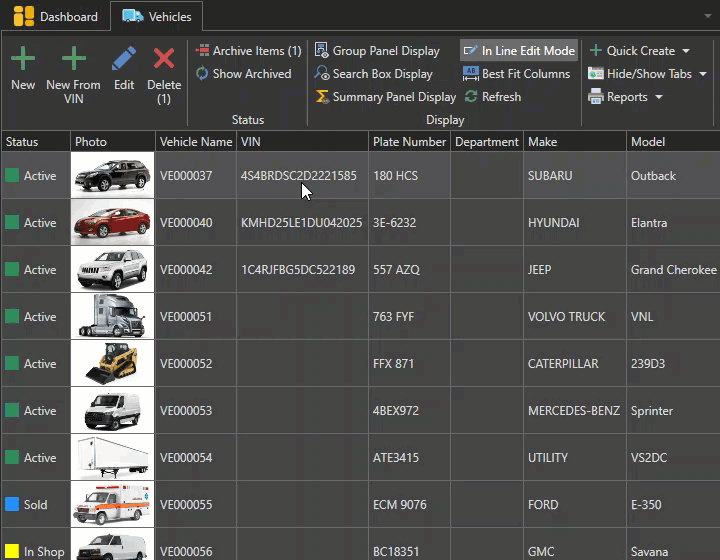Switch to the Dashboard tab
The height and width of the screenshot is (560, 720).
pos(57,16)
